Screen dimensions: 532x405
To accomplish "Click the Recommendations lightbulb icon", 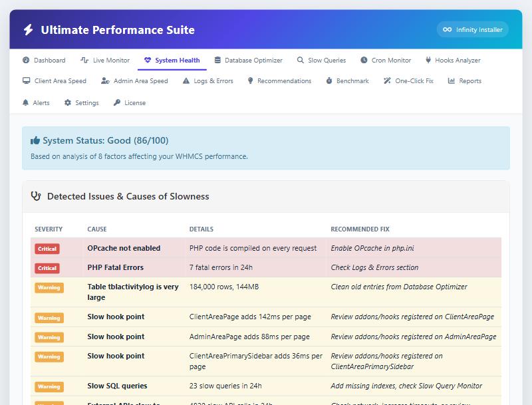I will point(251,80).
